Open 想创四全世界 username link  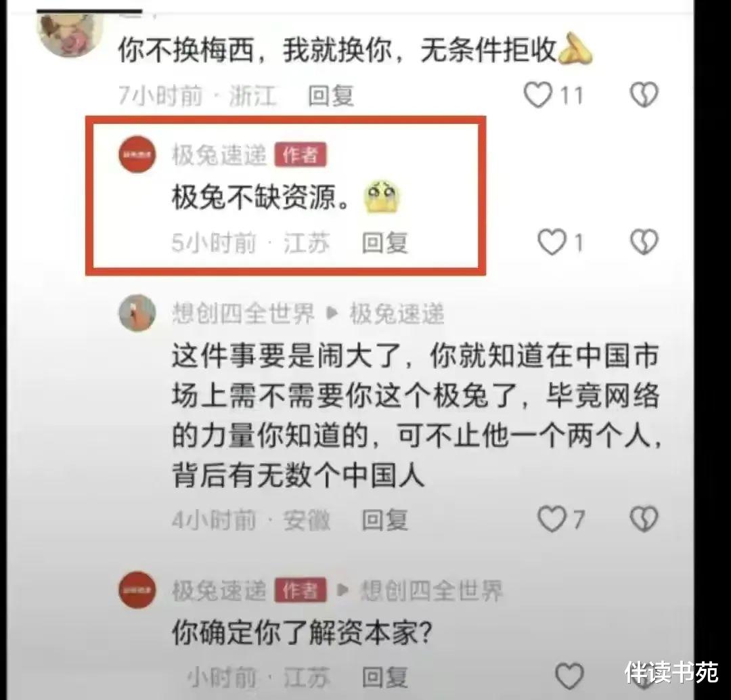coord(244,313)
